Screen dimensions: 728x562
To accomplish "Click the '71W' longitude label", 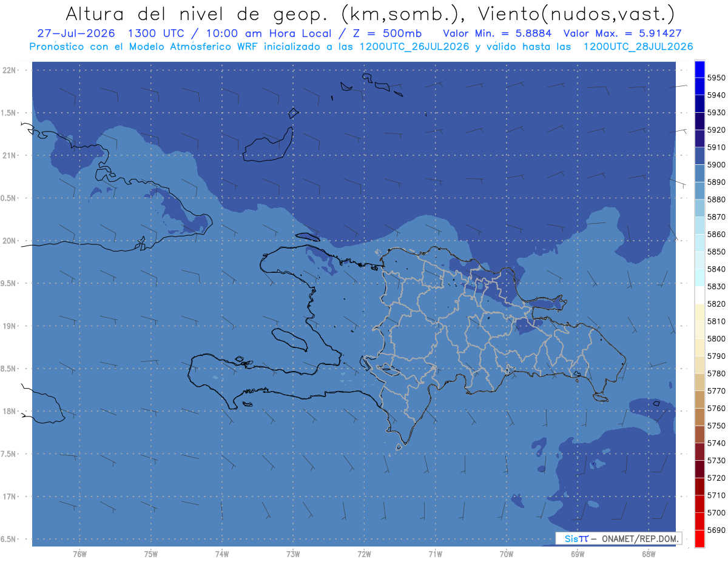I will pyautogui.click(x=435, y=554).
